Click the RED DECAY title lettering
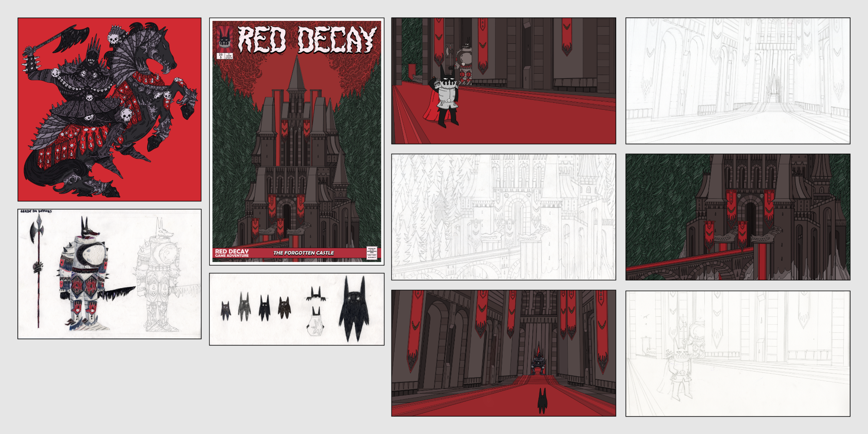 [x=307, y=40]
